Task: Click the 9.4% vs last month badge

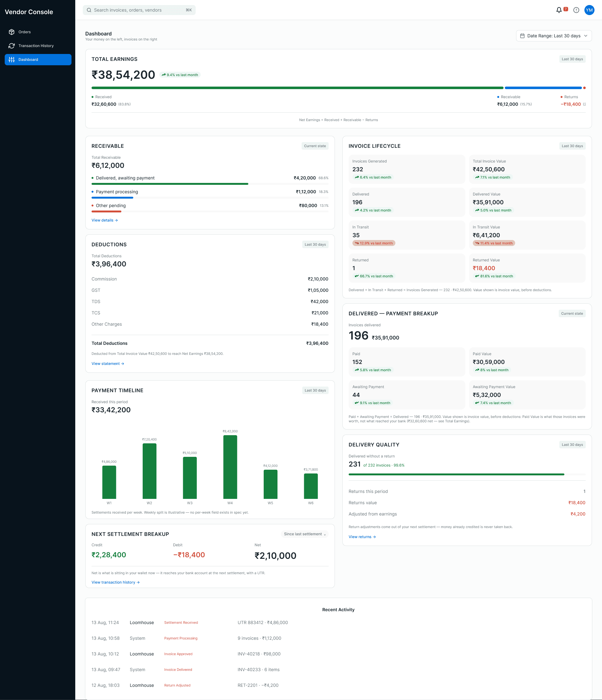Action: [180, 75]
